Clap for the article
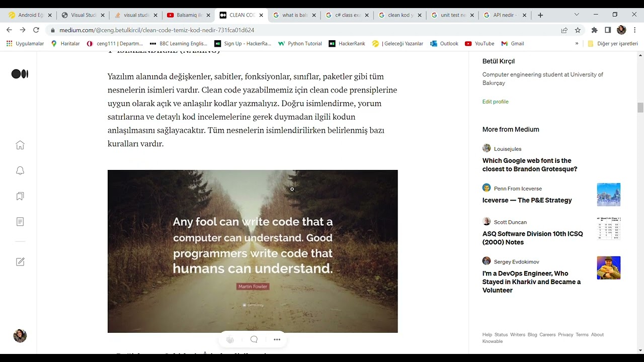The height and width of the screenshot is (362, 644). coord(230,339)
